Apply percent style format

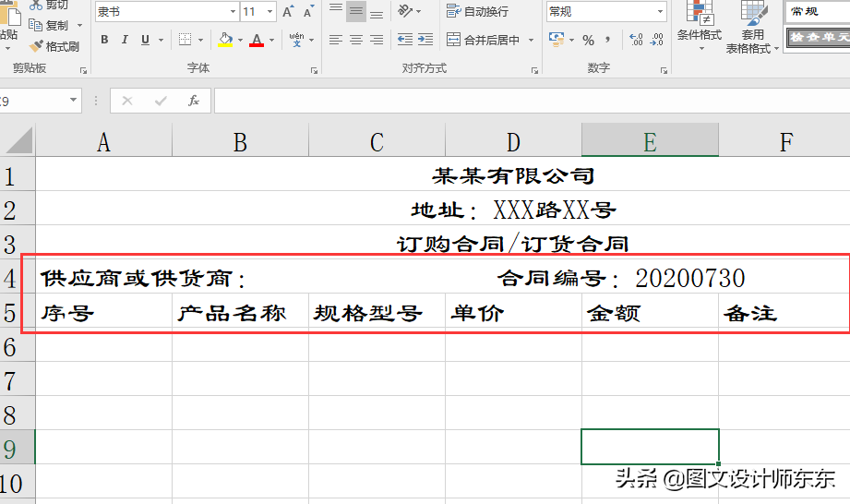click(588, 40)
